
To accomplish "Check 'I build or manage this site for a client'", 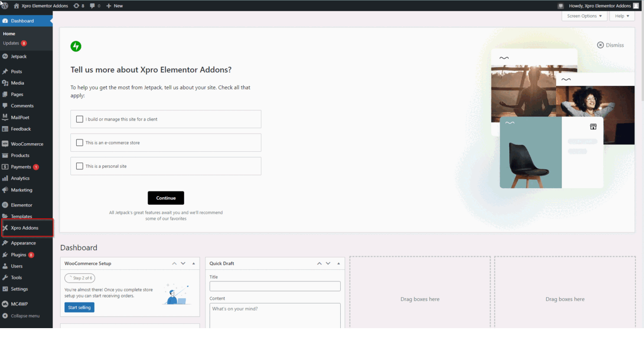I will 80,119.
